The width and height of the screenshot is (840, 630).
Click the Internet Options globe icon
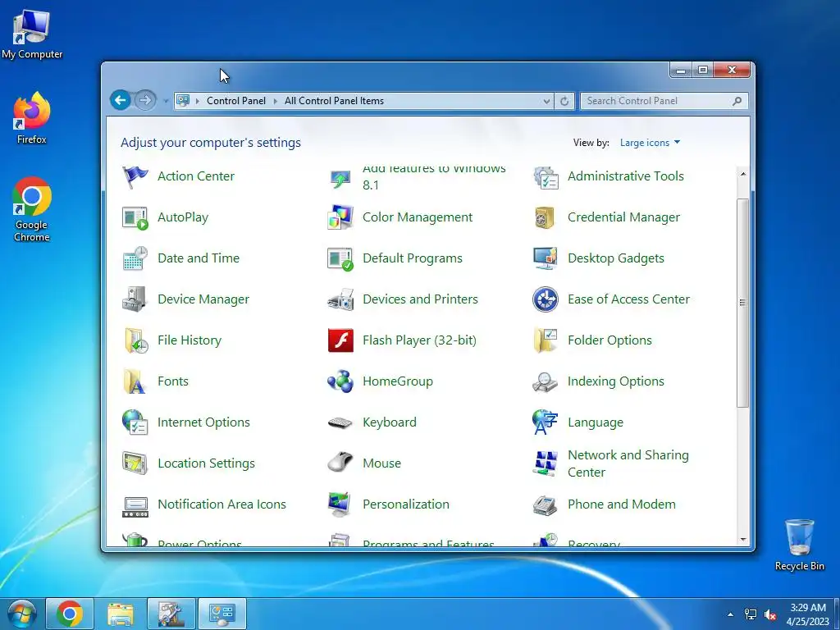pyautogui.click(x=135, y=422)
